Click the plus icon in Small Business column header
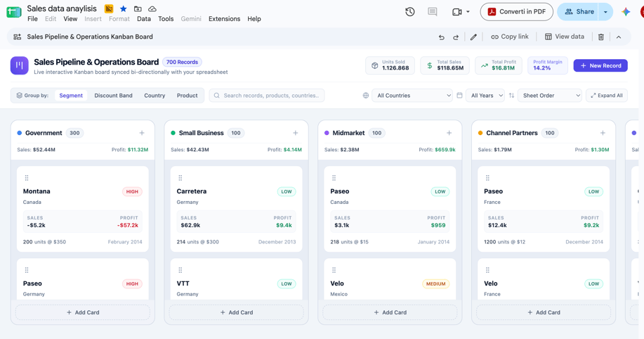The height and width of the screenshot is (339, 644). [x=295, y=133]
